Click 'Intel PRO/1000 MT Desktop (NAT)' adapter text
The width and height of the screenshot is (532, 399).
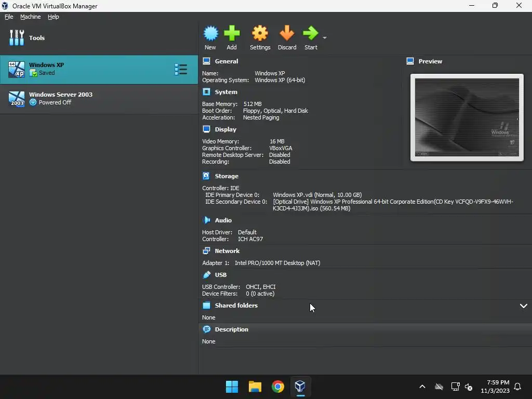pyautogui.click(x=277, y=263)
